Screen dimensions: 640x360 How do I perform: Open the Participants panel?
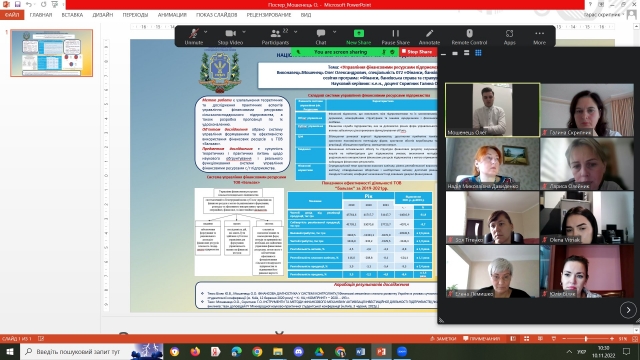[275, 37]
